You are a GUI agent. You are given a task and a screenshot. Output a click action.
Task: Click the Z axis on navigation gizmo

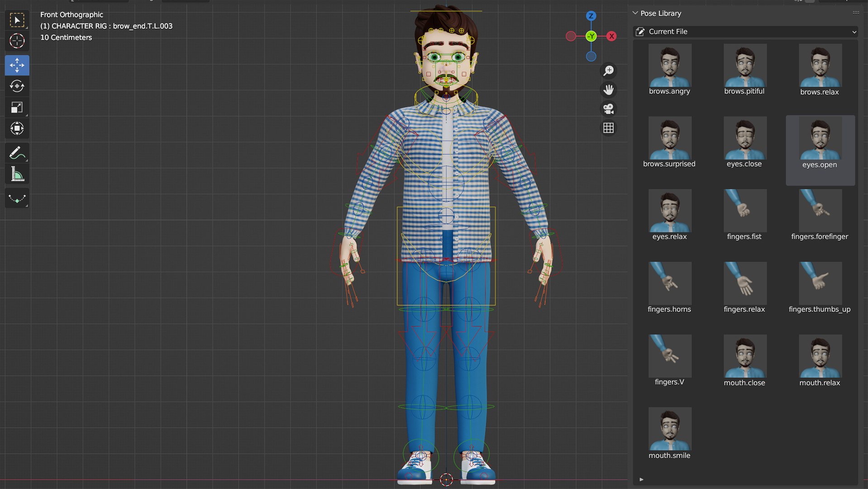(591, 16)
